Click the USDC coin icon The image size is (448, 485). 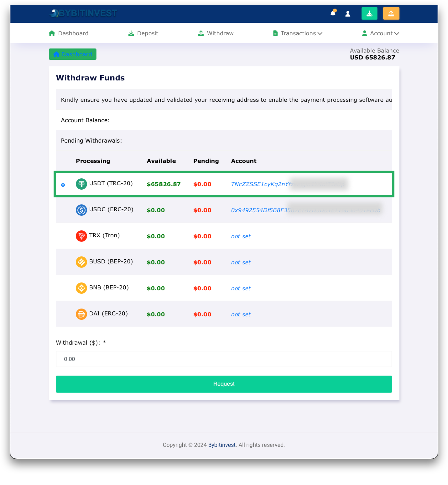pyautogui.click(x=81, y=210)
